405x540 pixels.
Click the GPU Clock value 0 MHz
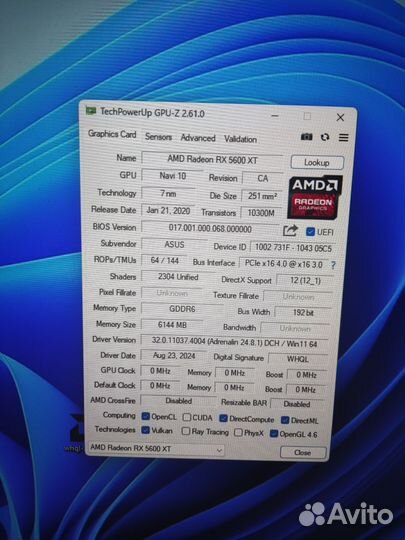tap(160, 371)
